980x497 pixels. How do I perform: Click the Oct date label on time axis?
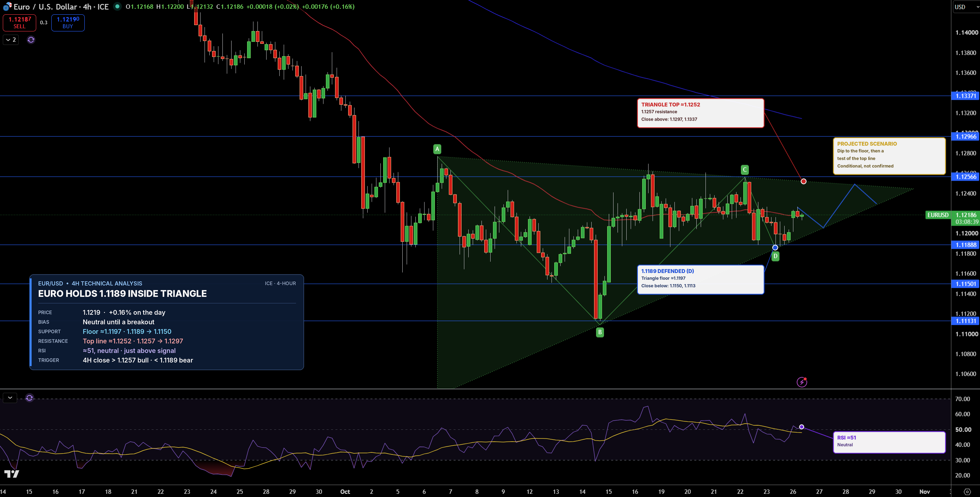[x=345, y=491]
